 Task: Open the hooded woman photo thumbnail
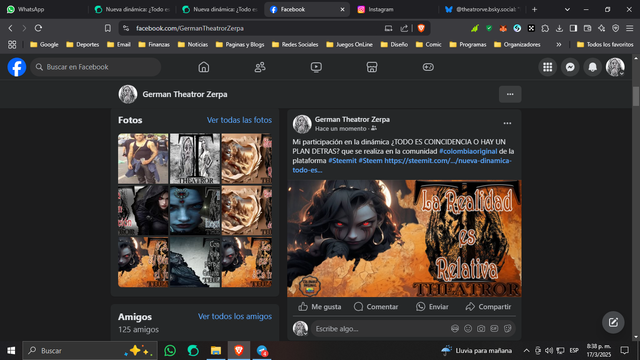coord(143,210)
